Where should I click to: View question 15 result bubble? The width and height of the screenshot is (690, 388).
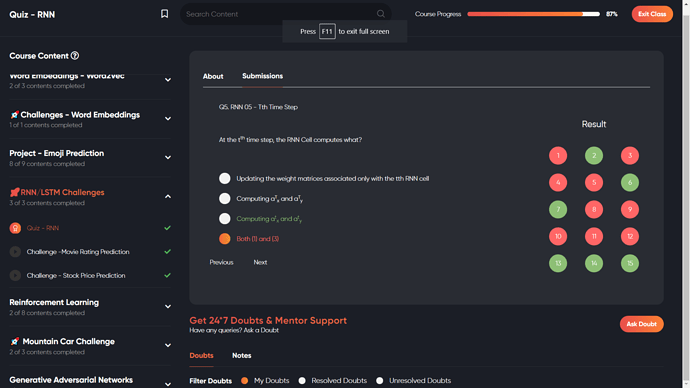630,264
